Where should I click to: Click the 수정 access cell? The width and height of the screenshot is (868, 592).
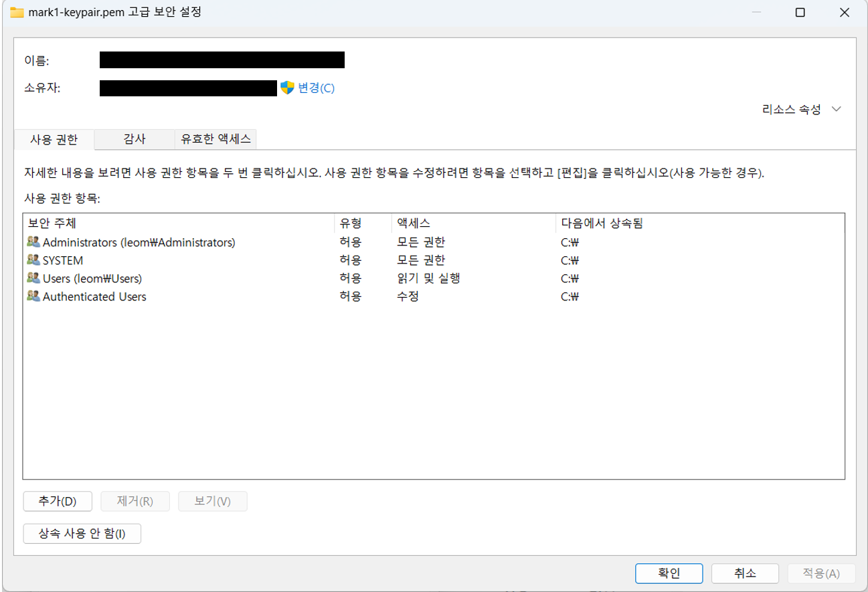(408, 296)
